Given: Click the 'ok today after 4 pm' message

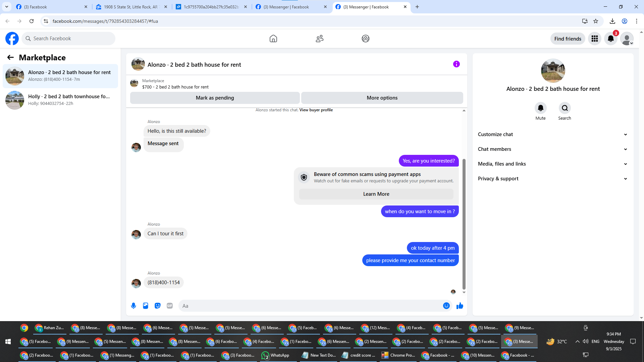Looking at the screenshot, I should 433,248.
